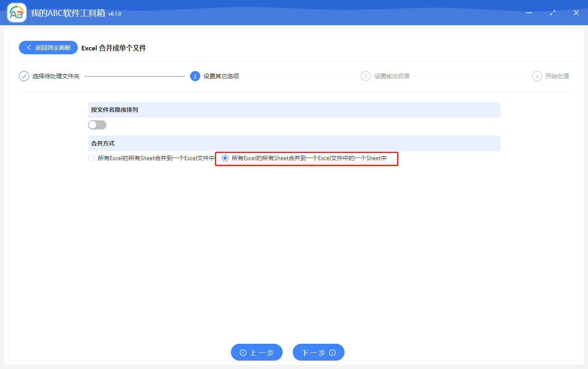Image resolution: width=588 pixels, height=369 pixels.
Task: Click the 返回到主面板 button
Action: [x=48, y=47]
